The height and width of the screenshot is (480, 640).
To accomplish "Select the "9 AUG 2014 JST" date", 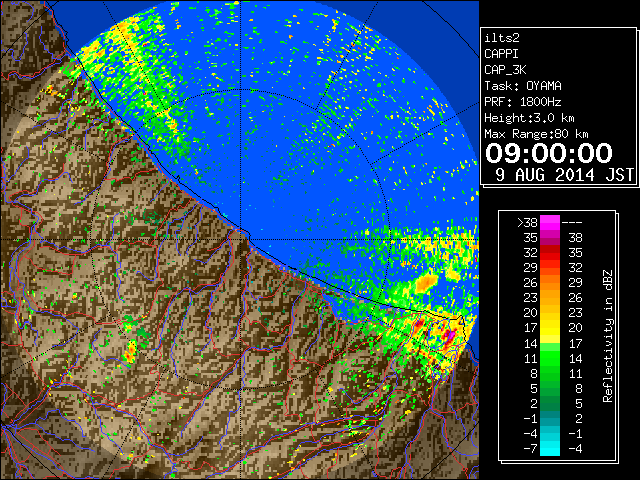I will (x=564, y=175).
